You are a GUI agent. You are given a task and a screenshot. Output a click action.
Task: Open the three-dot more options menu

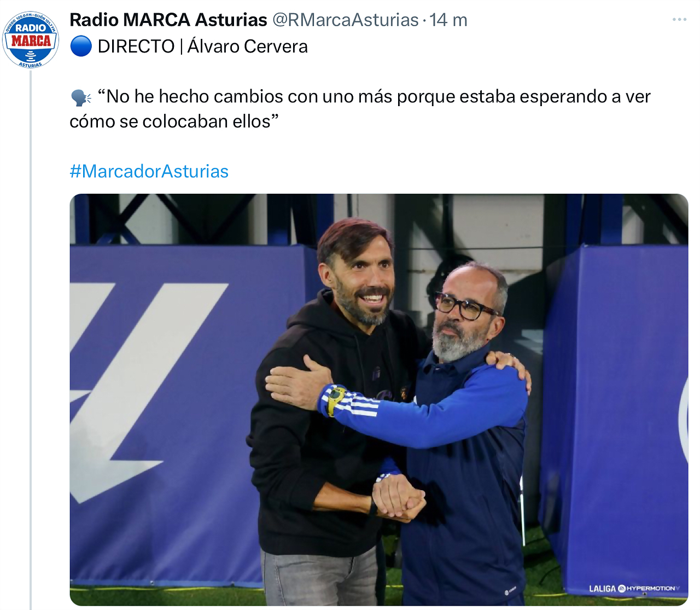click(x=679, y=20)
